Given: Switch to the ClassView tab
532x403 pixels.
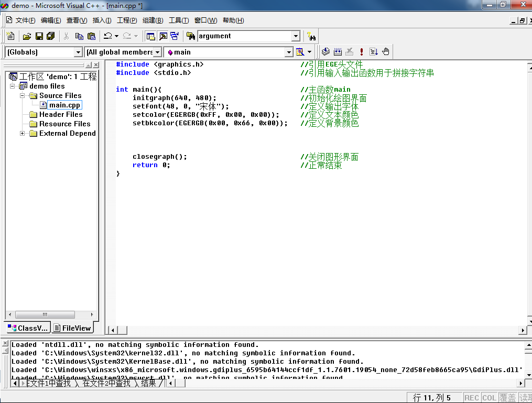Looking at the screenshot, I should point(28,328).
